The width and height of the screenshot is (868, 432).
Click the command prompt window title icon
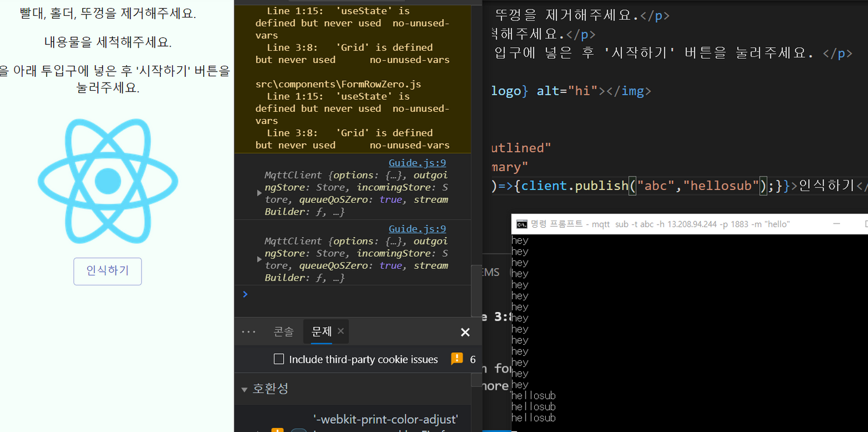522,224
